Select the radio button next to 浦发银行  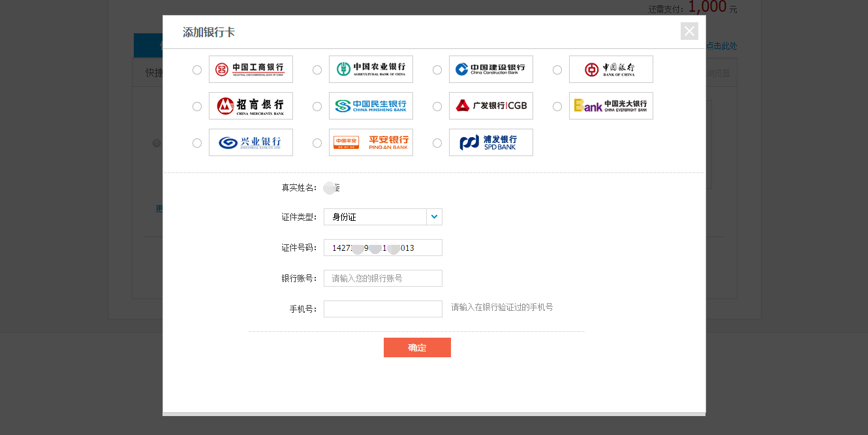[437, 142]
